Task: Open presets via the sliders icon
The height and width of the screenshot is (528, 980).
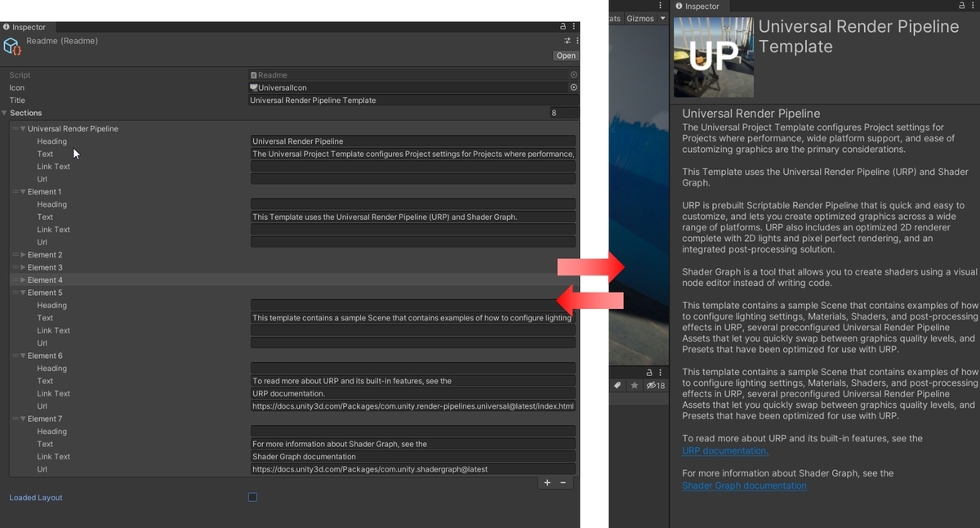Action: coord(567,40)
